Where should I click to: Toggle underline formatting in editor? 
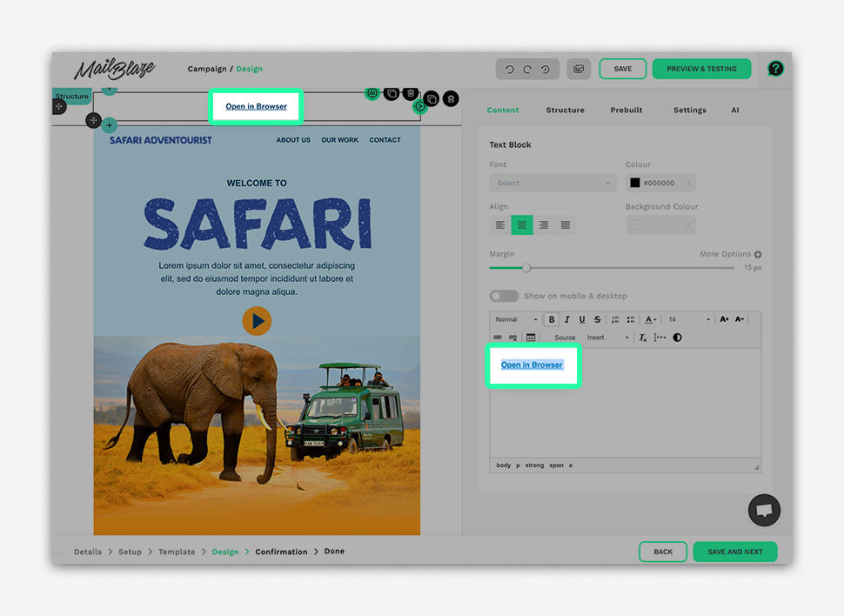point(582,319)
